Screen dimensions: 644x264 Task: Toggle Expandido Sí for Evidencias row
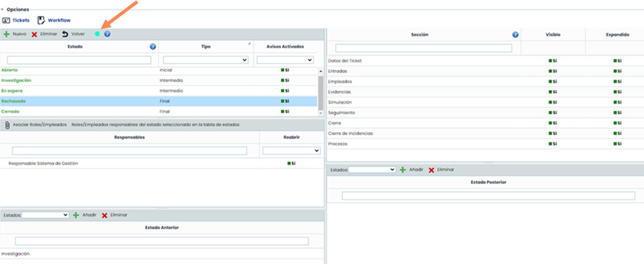(x=617, y=92)
